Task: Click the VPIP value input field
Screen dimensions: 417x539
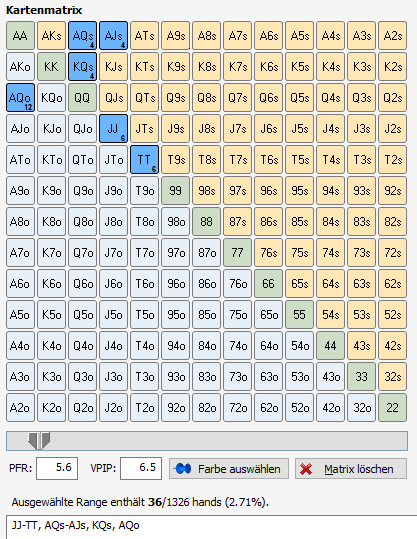Action: coord(141,468)
